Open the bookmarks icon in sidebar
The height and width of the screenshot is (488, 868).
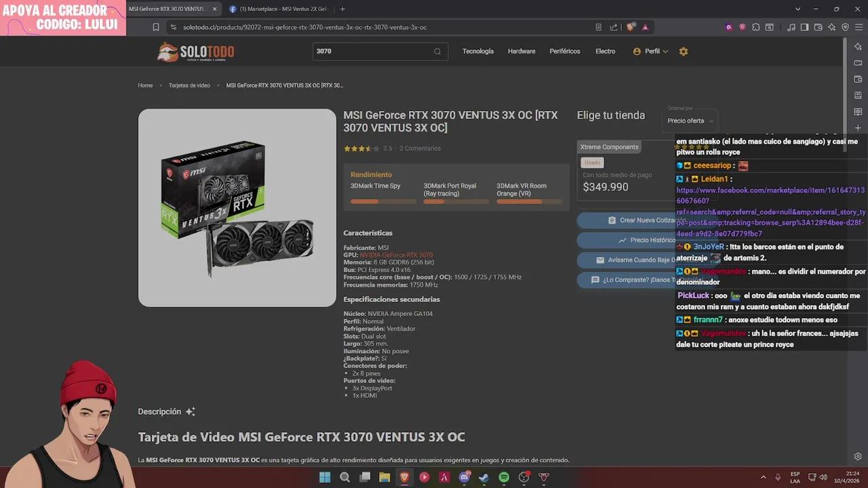(858, 96)
